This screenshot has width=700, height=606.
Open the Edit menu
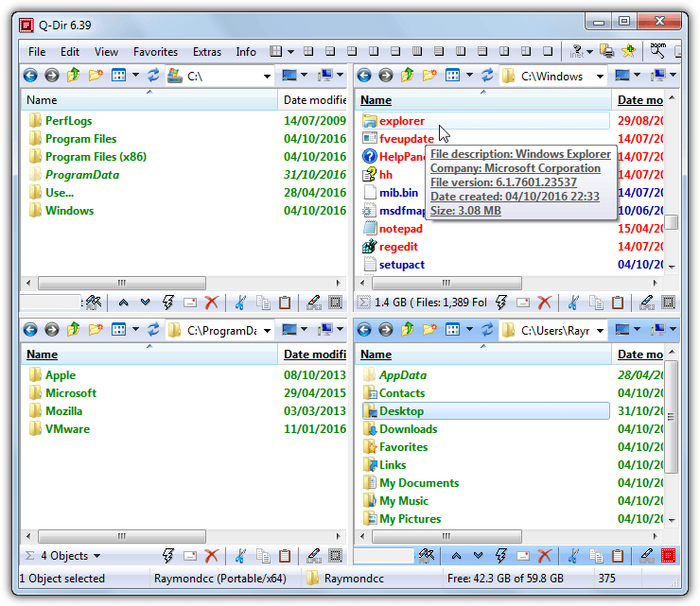point(70,52)
